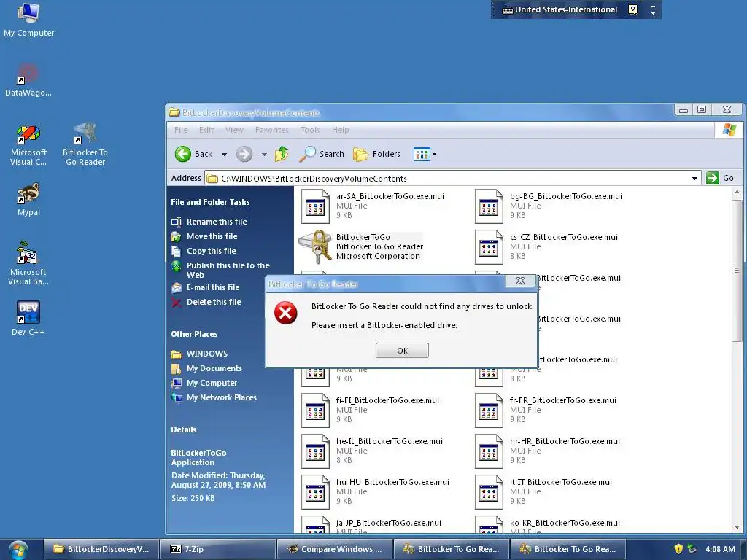Open the Back history dropdown arrow
Image resolution: width=747 pixels, height=560 pixels.
pyautogui.click(x=224, y=155)
